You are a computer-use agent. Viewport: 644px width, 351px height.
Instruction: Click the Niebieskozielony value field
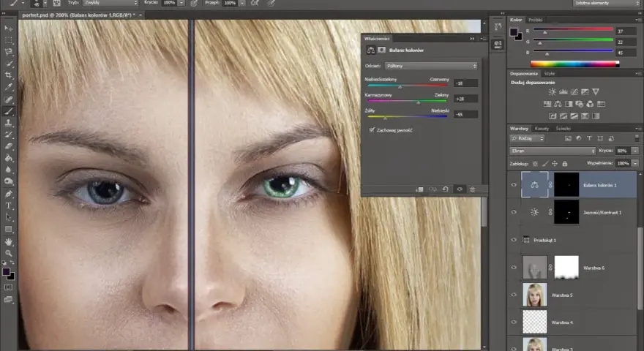point(465,83)
